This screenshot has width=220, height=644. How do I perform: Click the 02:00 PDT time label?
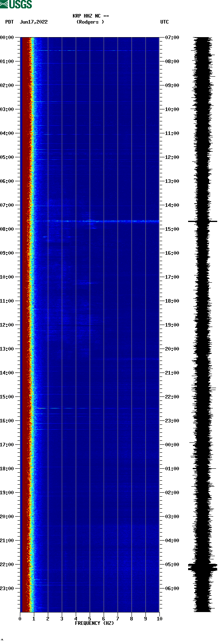(x=7, y=85)
